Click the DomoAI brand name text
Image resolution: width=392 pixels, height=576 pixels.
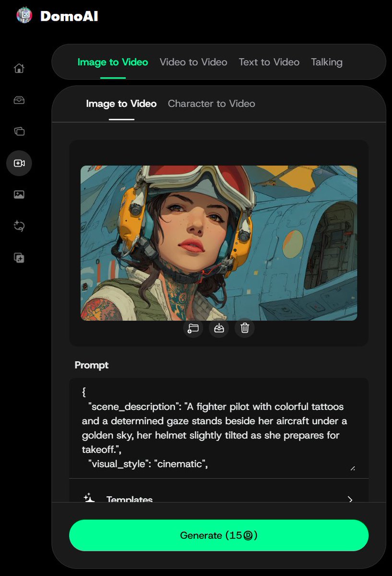click(x=69, y=16)
